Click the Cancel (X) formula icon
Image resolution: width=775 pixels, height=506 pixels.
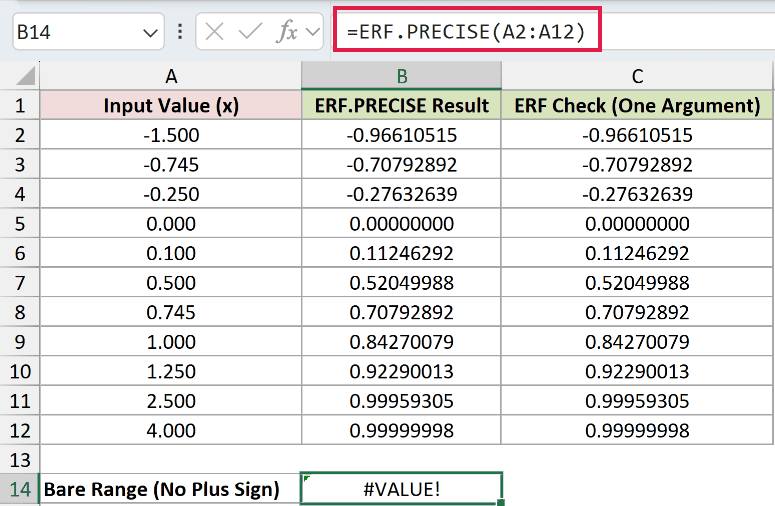pos(215,32)
